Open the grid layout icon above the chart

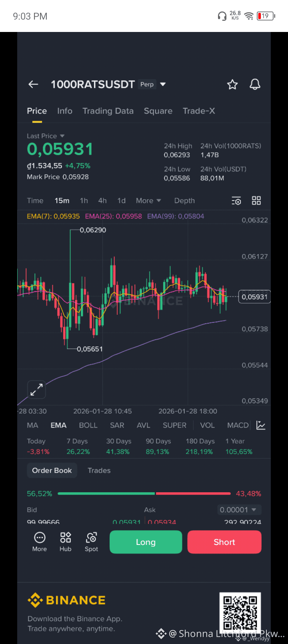(x=256, y=201)
